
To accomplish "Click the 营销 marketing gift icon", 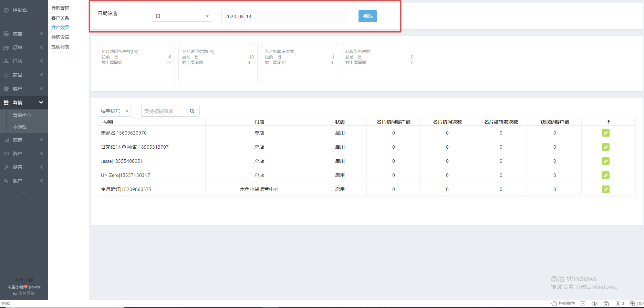I will pos(6,103).
